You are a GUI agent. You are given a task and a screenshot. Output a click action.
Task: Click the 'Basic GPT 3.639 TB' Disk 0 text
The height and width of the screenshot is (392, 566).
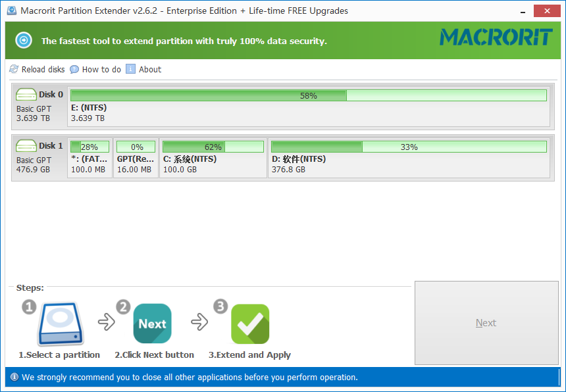[x=34, y=114]
